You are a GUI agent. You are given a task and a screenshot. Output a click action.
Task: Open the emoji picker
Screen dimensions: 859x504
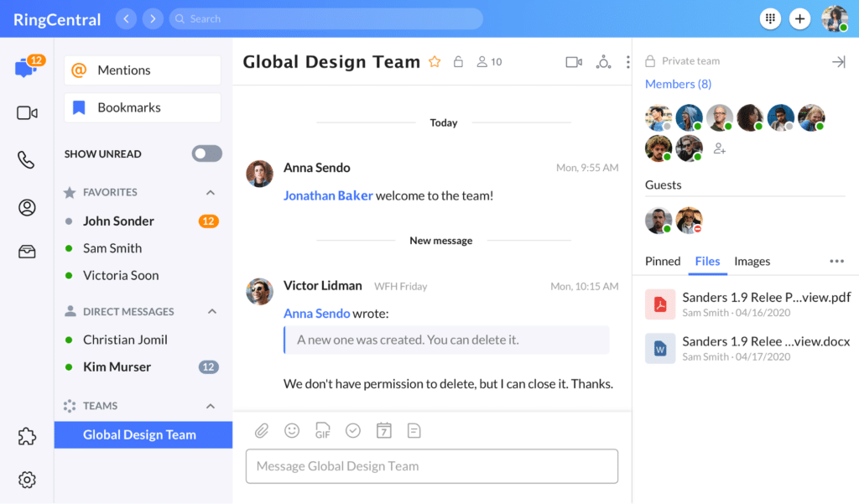292,430
